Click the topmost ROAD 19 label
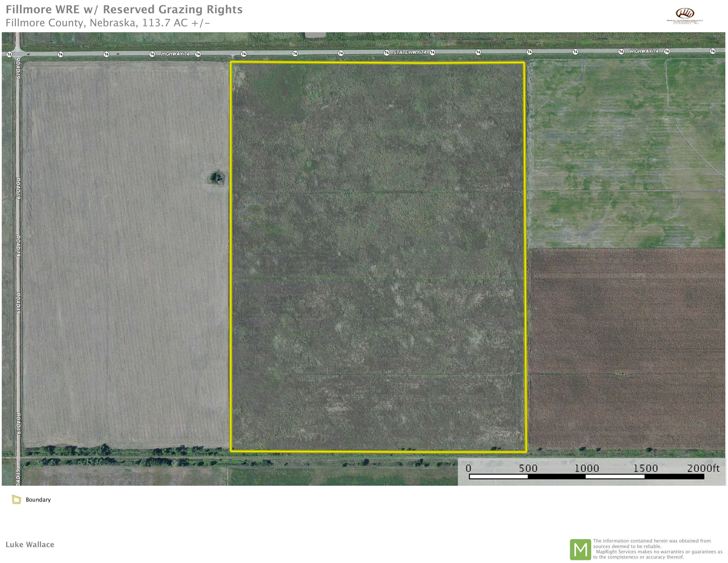Image resolution: width=728 pixels, height=563 pixels. coord(18,68)
